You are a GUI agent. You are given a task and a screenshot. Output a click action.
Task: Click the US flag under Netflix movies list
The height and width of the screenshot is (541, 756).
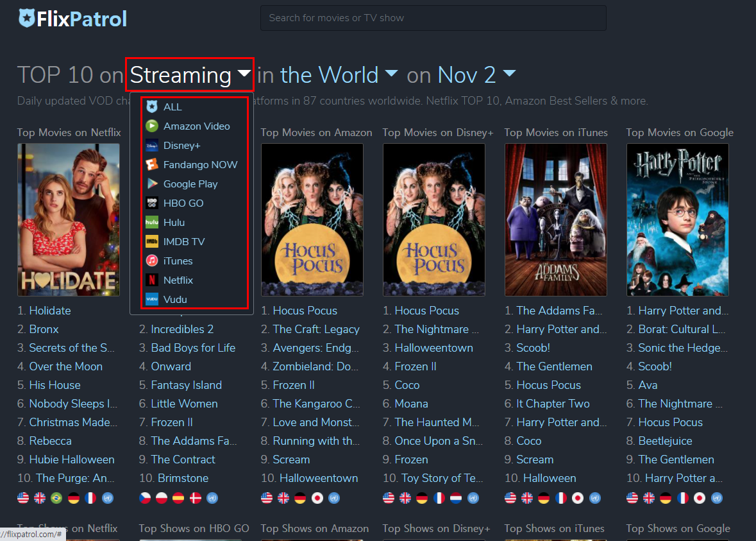(23, 498)
